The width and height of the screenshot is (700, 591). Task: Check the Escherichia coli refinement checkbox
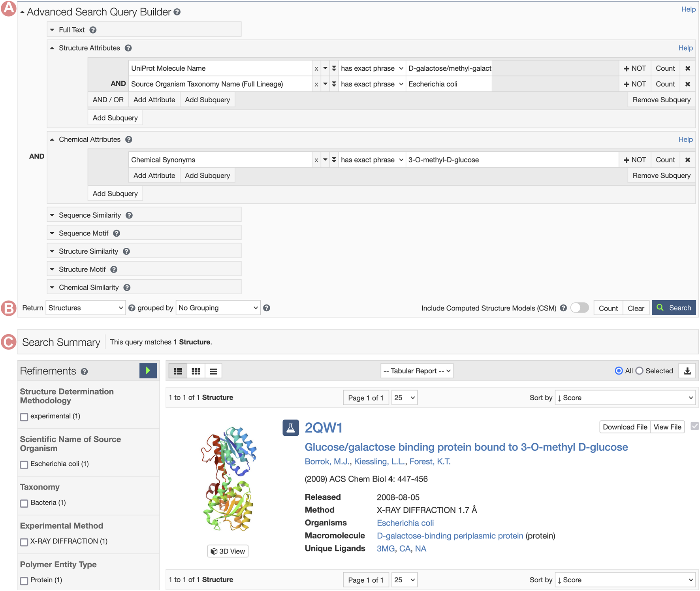pos(24,465)
